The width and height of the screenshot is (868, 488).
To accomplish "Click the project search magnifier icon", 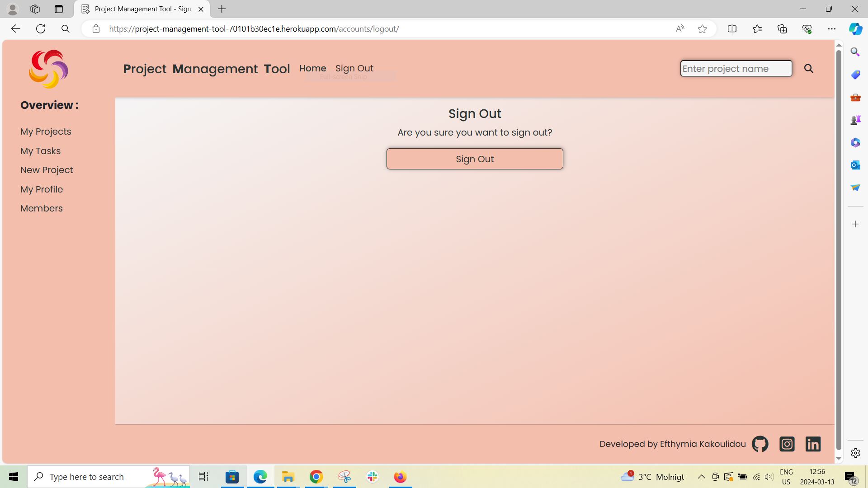I will 809,69.
